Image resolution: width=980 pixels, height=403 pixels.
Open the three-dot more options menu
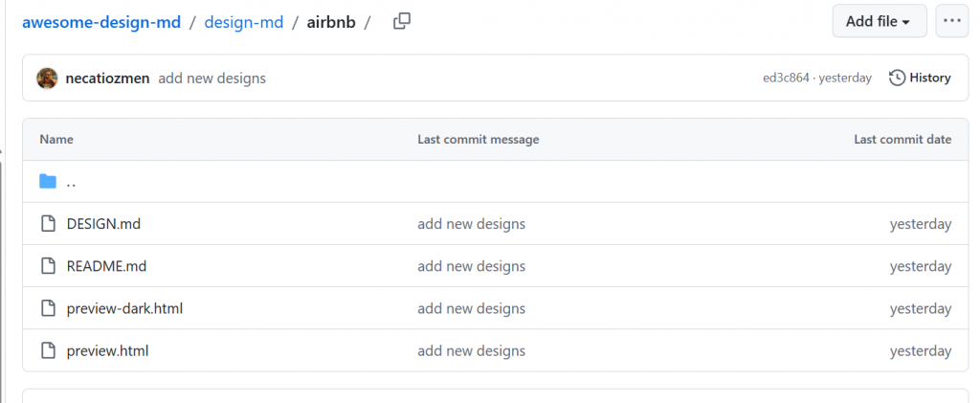pyautogui.click(x=951, y=21)
